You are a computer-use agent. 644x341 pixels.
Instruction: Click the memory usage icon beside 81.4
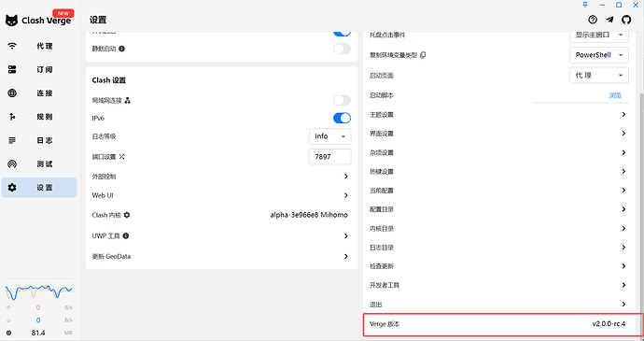9,333
